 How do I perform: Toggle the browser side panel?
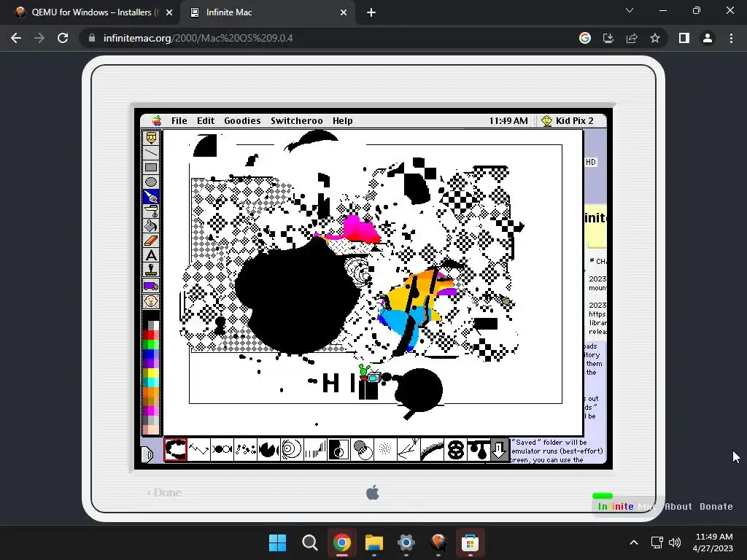click(684, 38)
